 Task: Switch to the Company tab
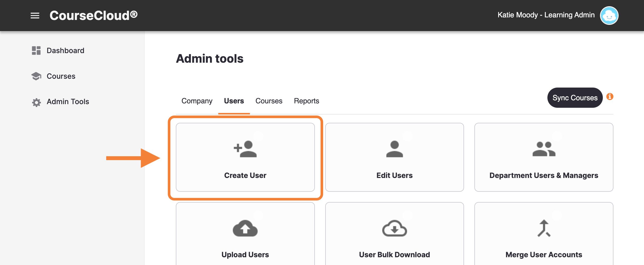click(x=197, y=101)
